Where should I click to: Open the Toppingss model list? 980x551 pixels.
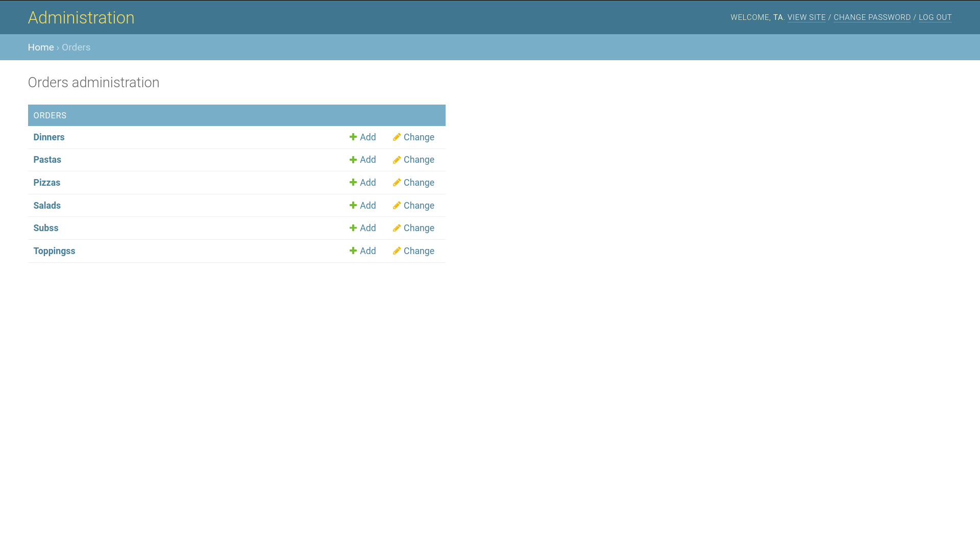(54, 251)
